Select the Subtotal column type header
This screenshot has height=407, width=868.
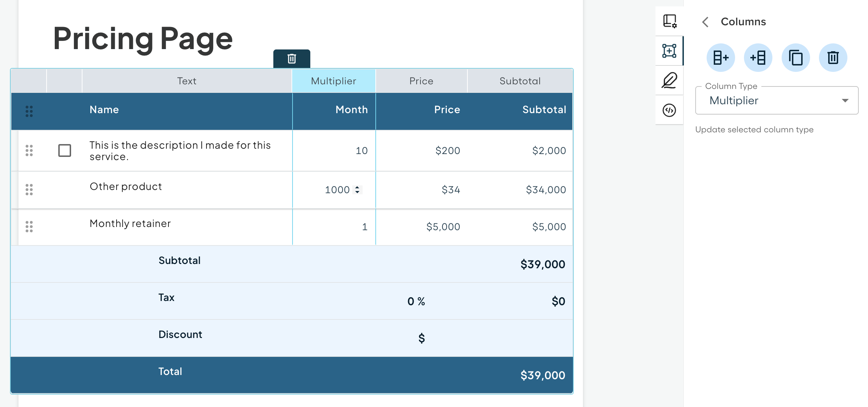tap(520, 81)
